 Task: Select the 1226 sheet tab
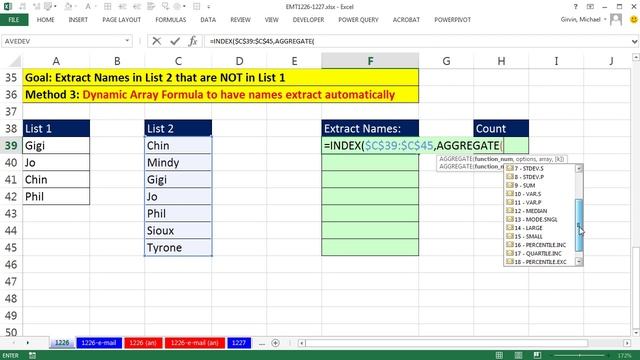coord(62,343)
